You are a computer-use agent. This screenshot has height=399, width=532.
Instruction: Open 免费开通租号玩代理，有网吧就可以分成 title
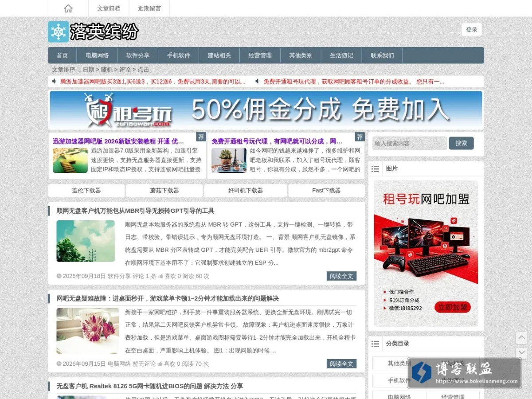[x=277, y=141]
